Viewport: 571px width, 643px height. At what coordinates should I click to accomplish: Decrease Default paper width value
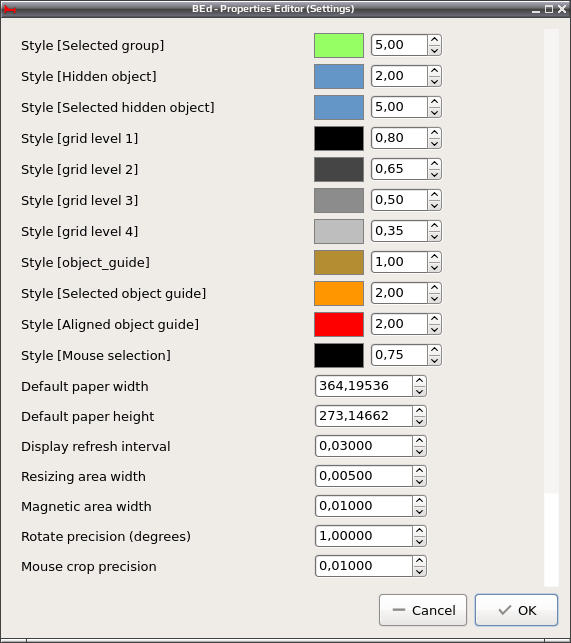tap(419, 392)
